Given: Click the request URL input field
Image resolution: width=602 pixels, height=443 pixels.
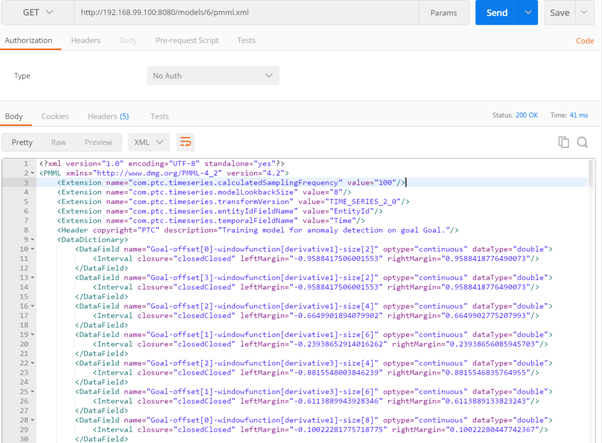Looking at the screenshot, I should pos(246,13).
